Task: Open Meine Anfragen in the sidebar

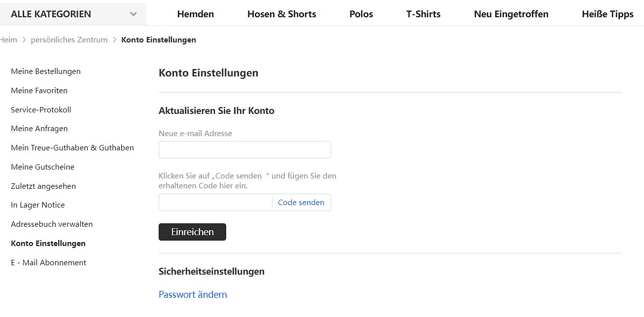Action: click(39, 129)
